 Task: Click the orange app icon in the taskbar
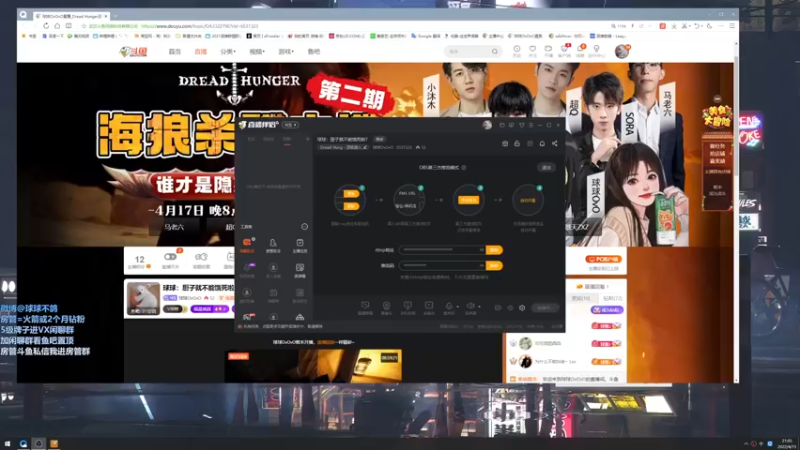point(54,444)
